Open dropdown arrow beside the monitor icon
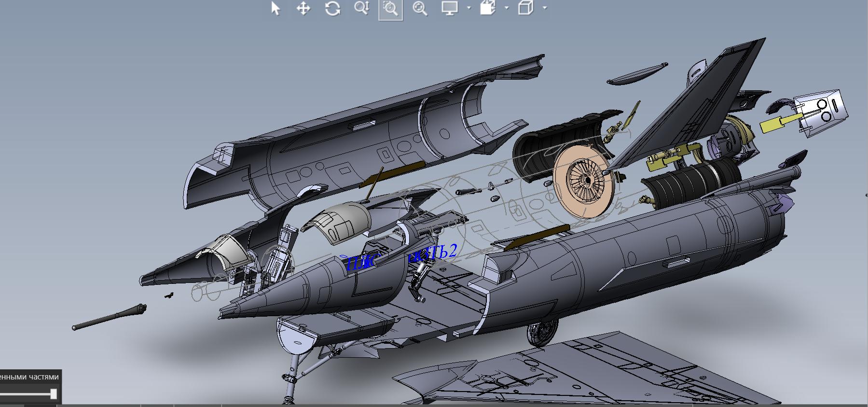The height and width of the screenshot is (407, 868). click(468, 8)
